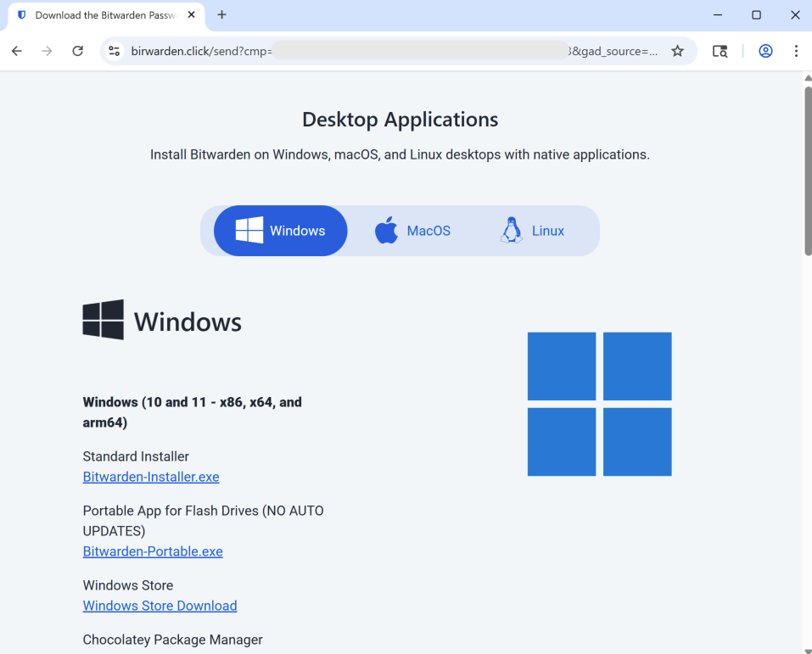This screenshot has width=812, height=654.
Task: Click the tab search icon beside the bookmark star
Action: point(720,51)
